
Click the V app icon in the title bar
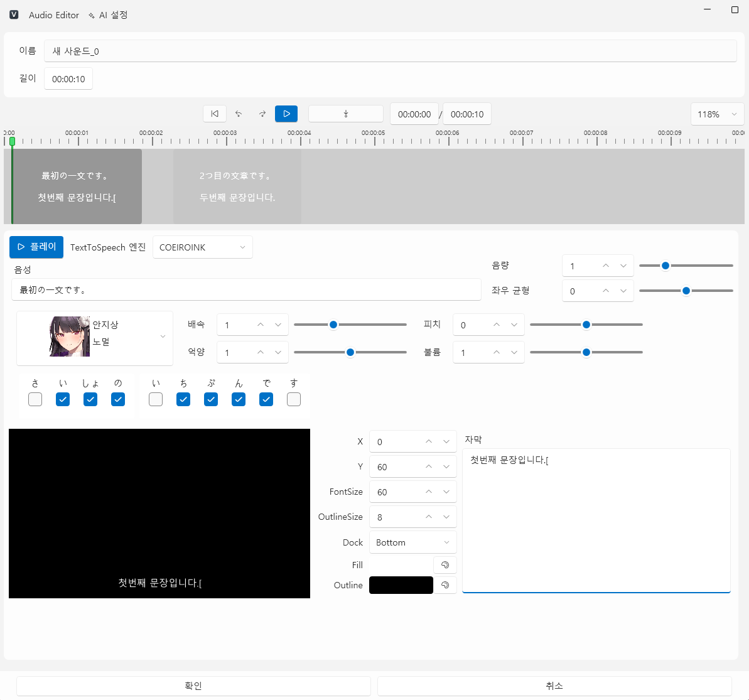point(14,14)
